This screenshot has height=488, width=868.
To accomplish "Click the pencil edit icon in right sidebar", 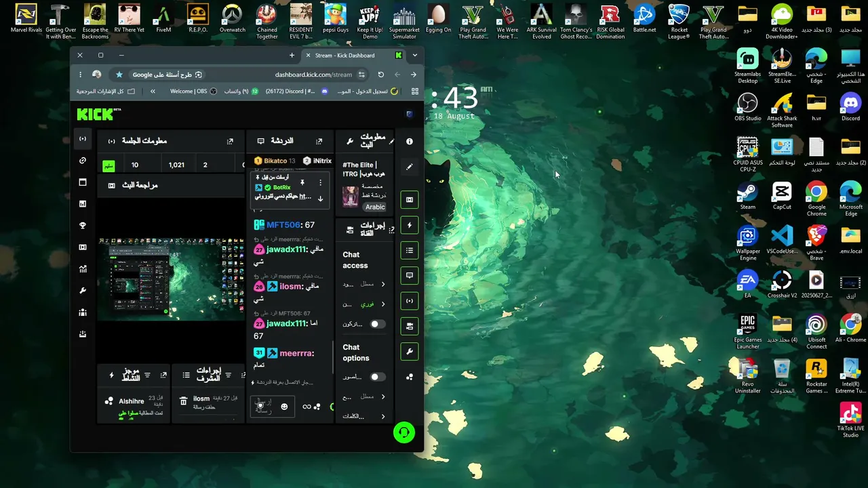I will click(x=410, y=167).
